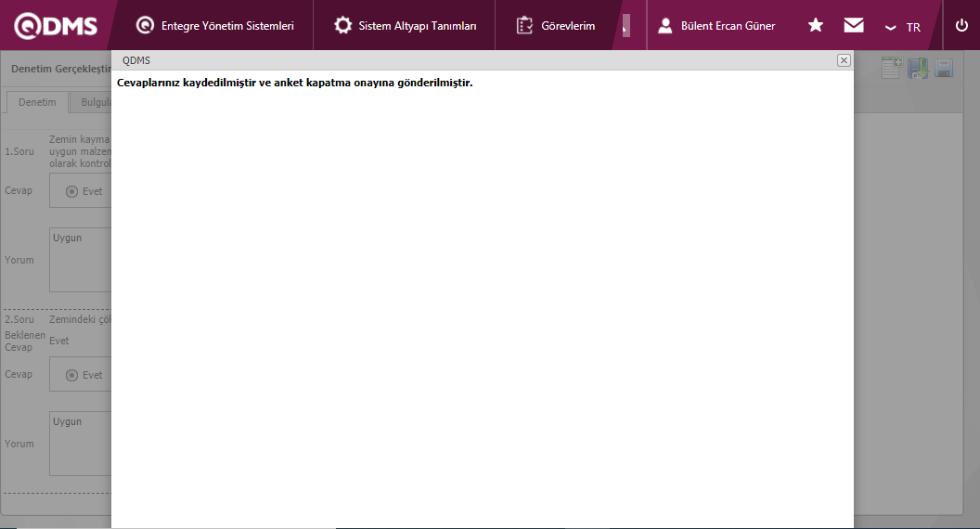Open the Entegre Yönetim Sistemleri menu

215,26
